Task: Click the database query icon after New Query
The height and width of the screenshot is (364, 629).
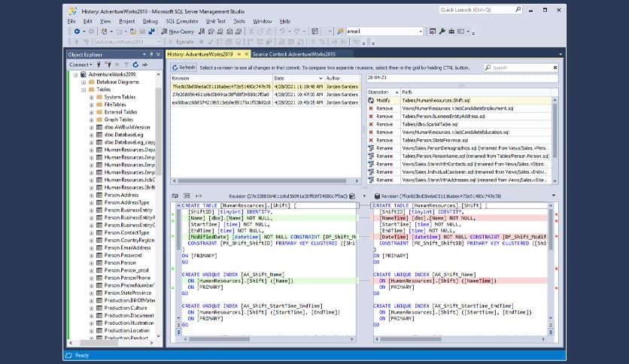Action: [202, 32]
